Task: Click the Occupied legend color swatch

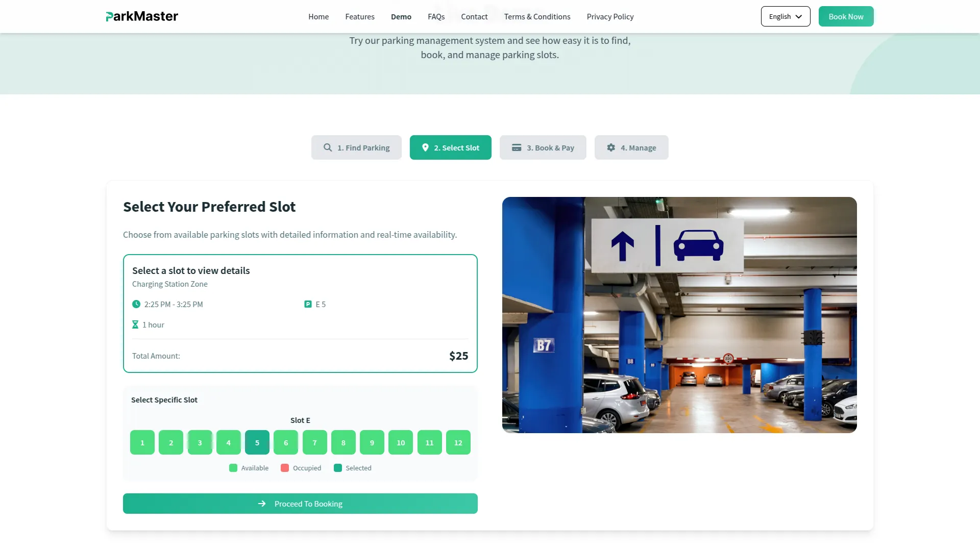Action: coord(284,467)
